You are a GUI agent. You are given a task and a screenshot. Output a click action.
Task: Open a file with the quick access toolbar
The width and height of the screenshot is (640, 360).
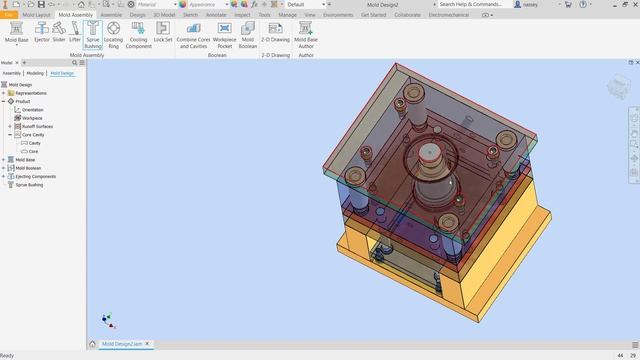31,4
